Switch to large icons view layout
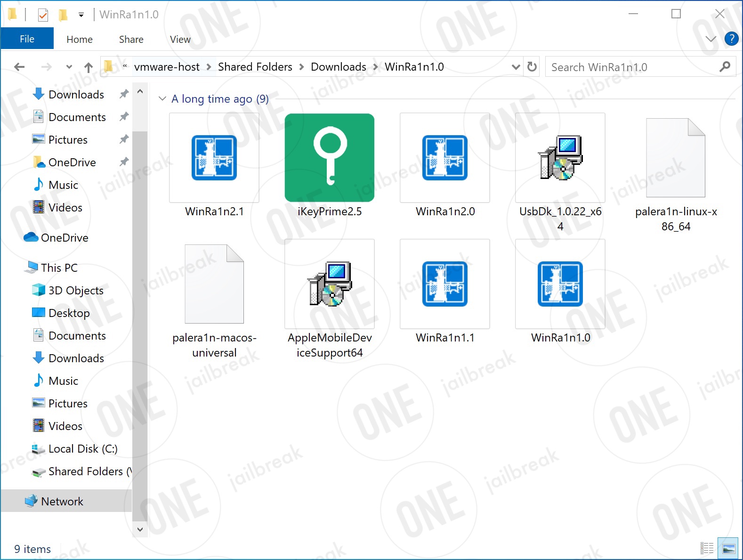 tap(728, 548)
